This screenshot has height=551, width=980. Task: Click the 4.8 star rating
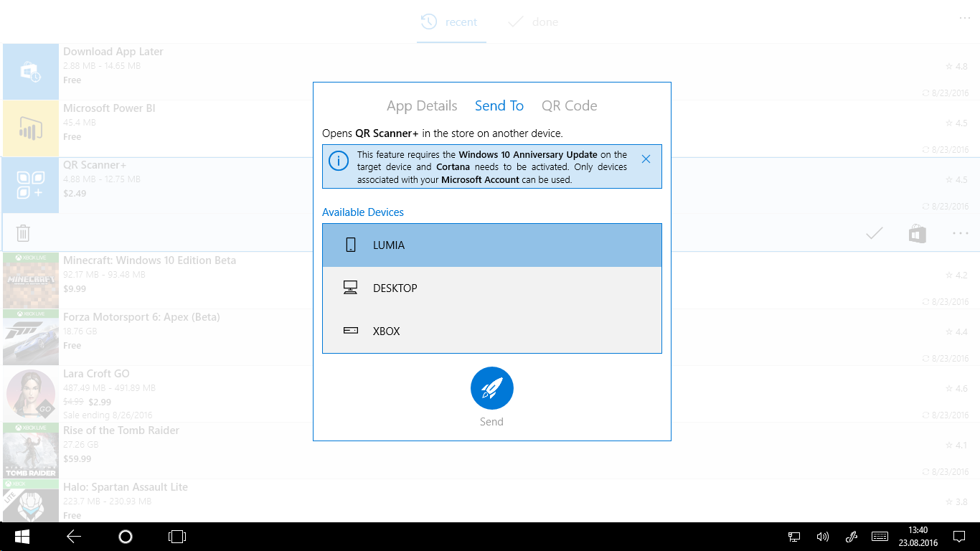[956, 67]
